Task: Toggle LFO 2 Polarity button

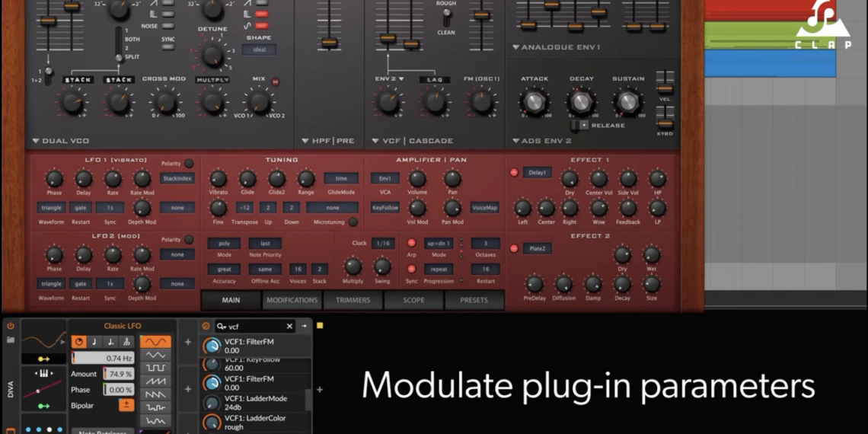Action: pyautogui.click(x=189, y=240)
